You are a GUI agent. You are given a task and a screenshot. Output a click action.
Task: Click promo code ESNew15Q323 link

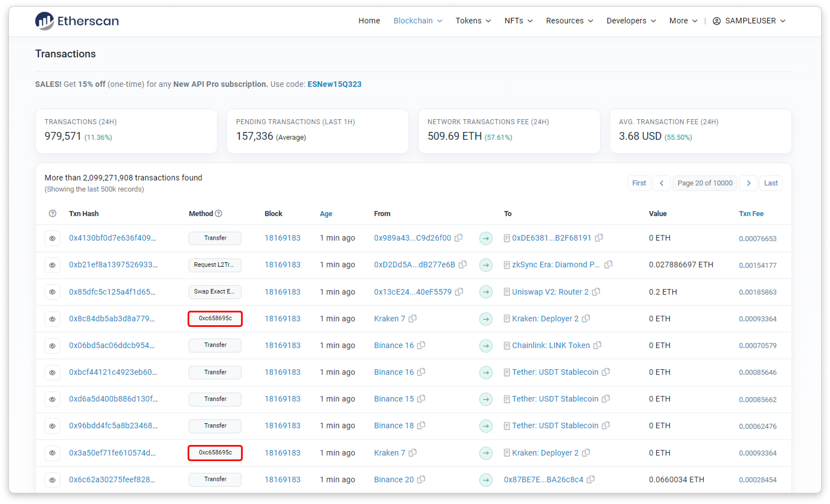[x=334, y=84]
